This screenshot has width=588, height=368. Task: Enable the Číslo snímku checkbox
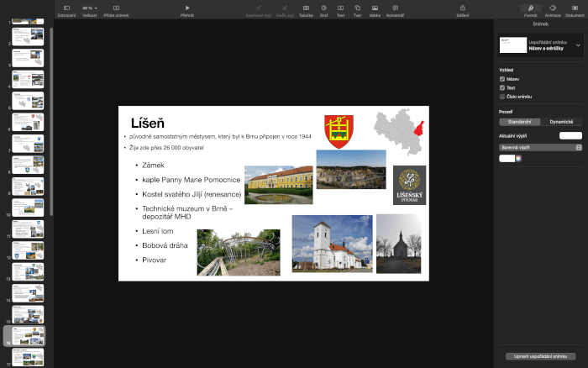click(502, 97)
